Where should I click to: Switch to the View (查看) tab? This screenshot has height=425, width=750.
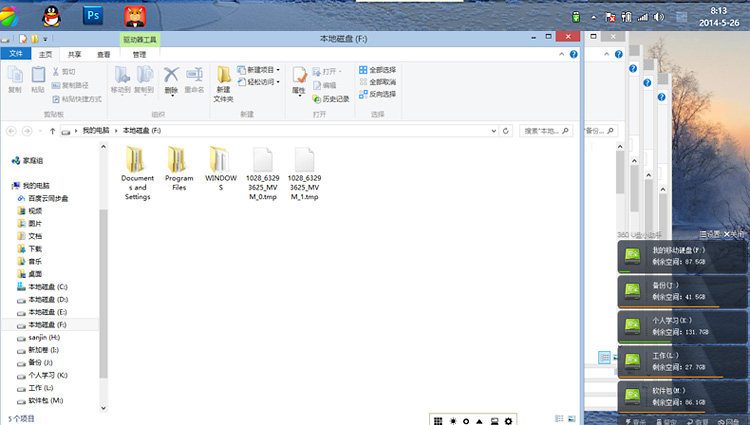pos(103,54)
